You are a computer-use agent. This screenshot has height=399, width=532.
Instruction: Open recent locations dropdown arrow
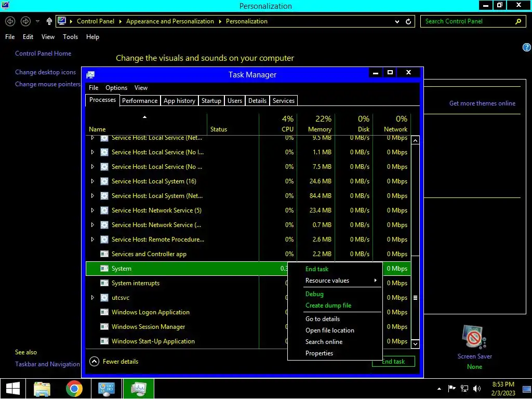coord(37,21)
